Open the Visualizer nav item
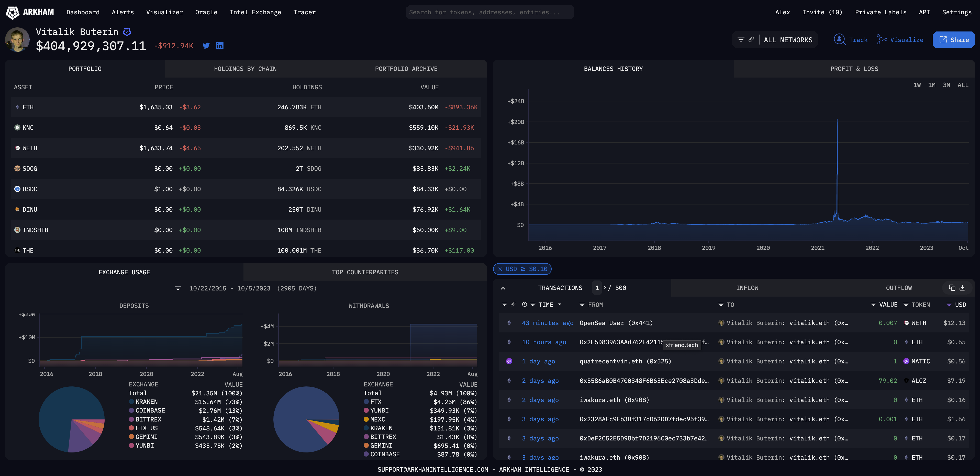Viewport: 980px width, 476px height. click(164, 12)
